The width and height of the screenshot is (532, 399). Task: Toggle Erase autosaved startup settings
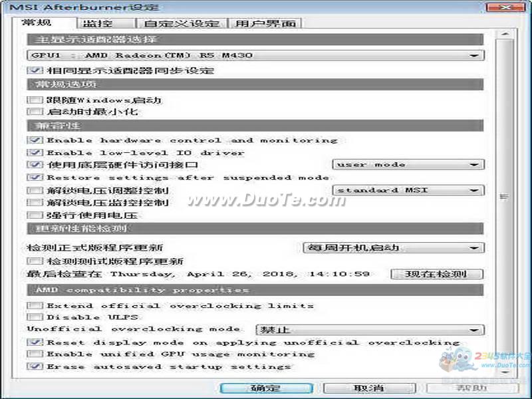(35, 366)
